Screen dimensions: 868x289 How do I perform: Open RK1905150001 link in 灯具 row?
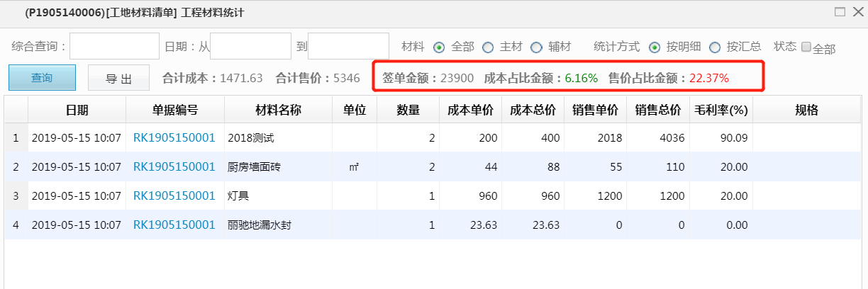tap(174, 195)
